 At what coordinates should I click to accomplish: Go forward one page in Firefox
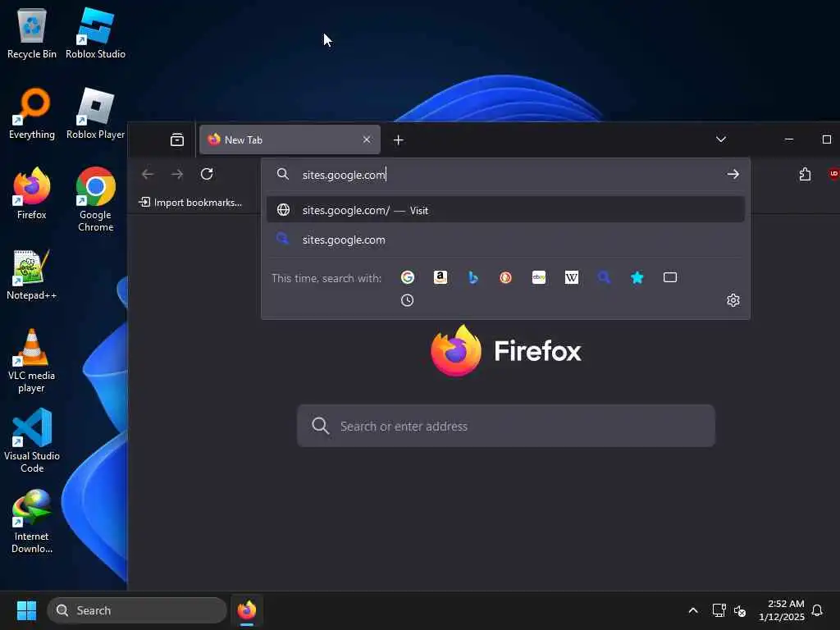click(177, 174)
